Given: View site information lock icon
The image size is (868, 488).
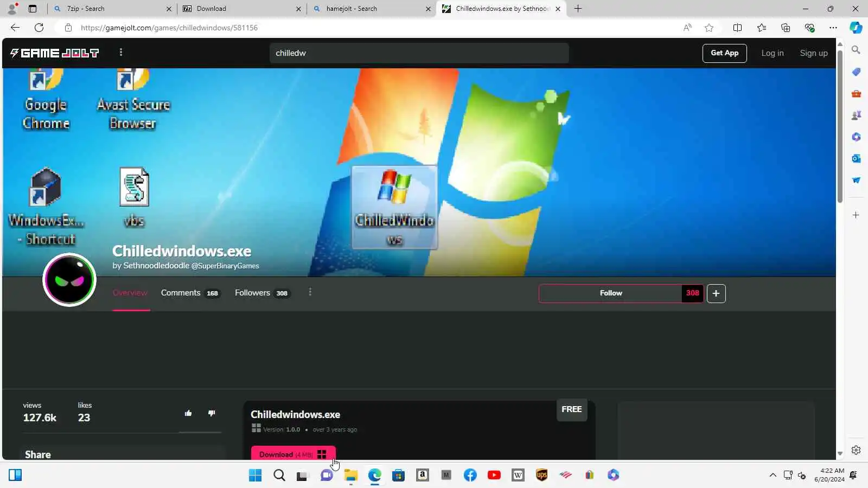Looking at the screenshot, I should (68, 28).
